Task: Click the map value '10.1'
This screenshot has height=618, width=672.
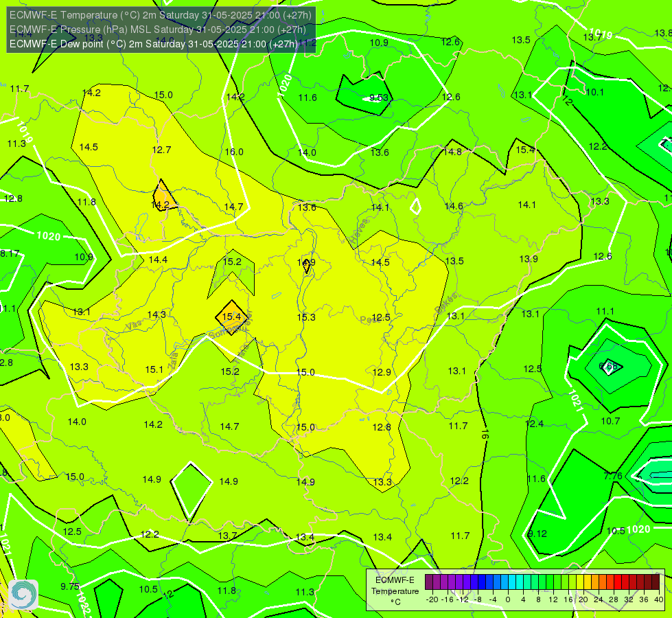Action: (595, 92)
